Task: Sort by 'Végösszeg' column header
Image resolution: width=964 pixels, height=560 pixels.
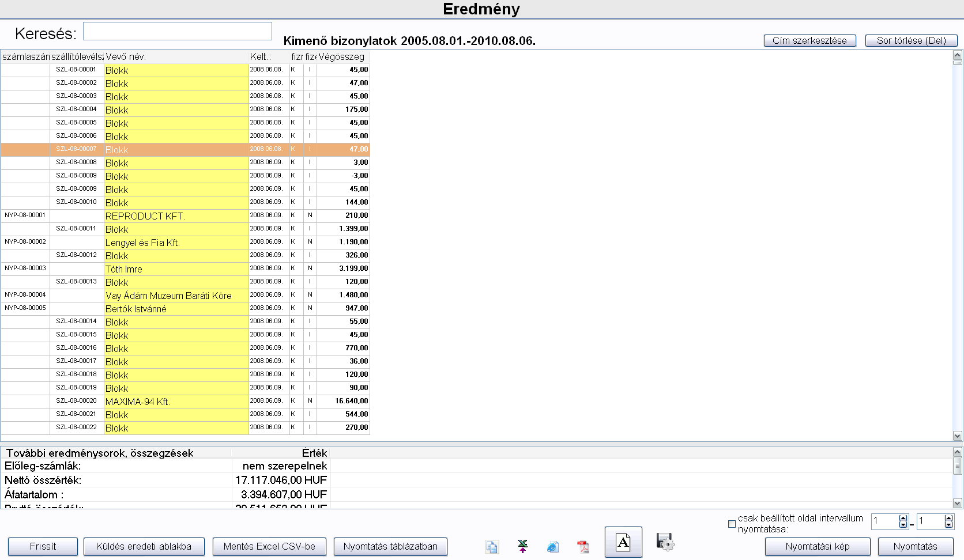Action: (x=343, y=56)
